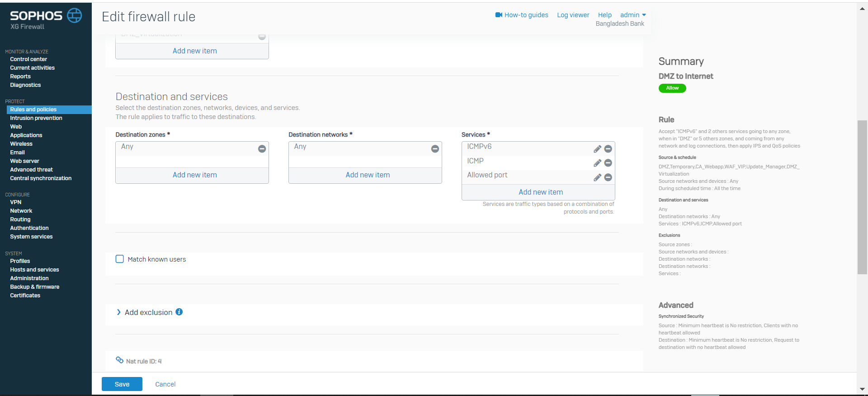Screen dimensions: 868x396
Task: Enable the Match known users checkbox
Action: [120, 259]
